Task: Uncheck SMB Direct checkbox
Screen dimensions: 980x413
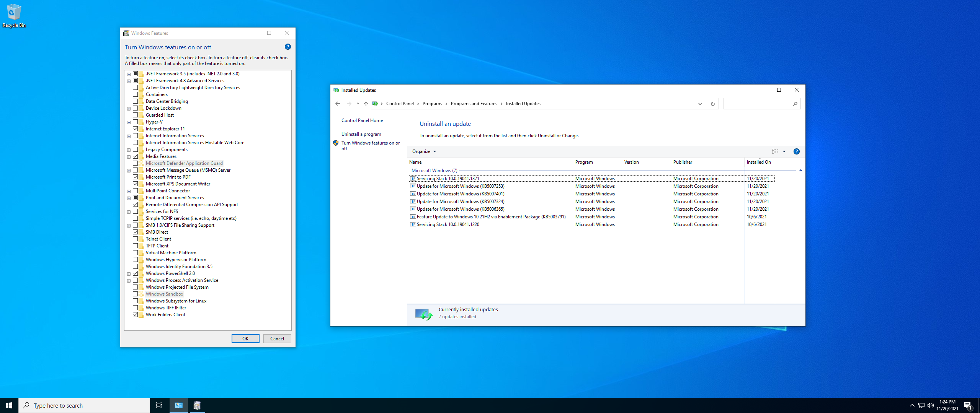Action: (136, 232)
